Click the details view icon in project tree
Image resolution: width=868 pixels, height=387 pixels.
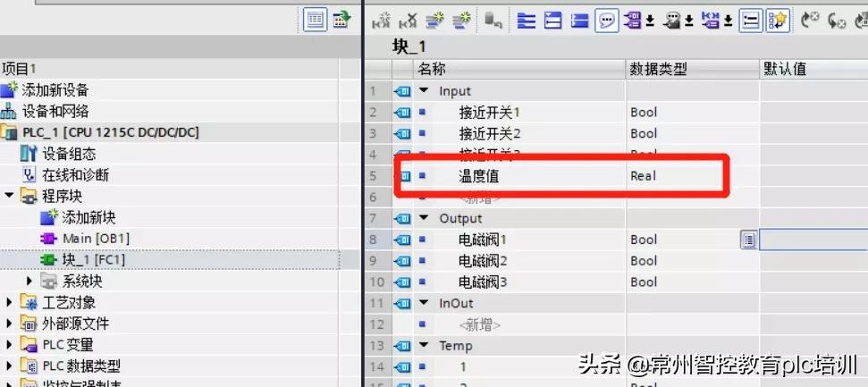pos(315,20)
